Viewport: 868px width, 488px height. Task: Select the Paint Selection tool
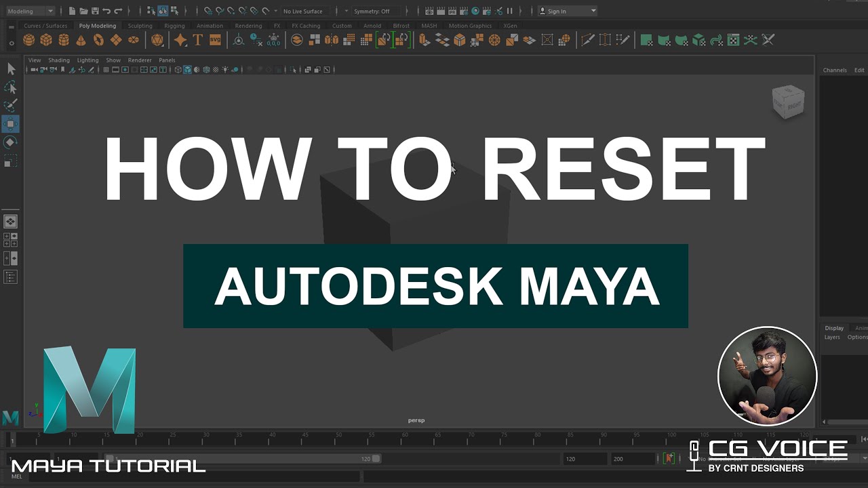(x=11, y=106)
